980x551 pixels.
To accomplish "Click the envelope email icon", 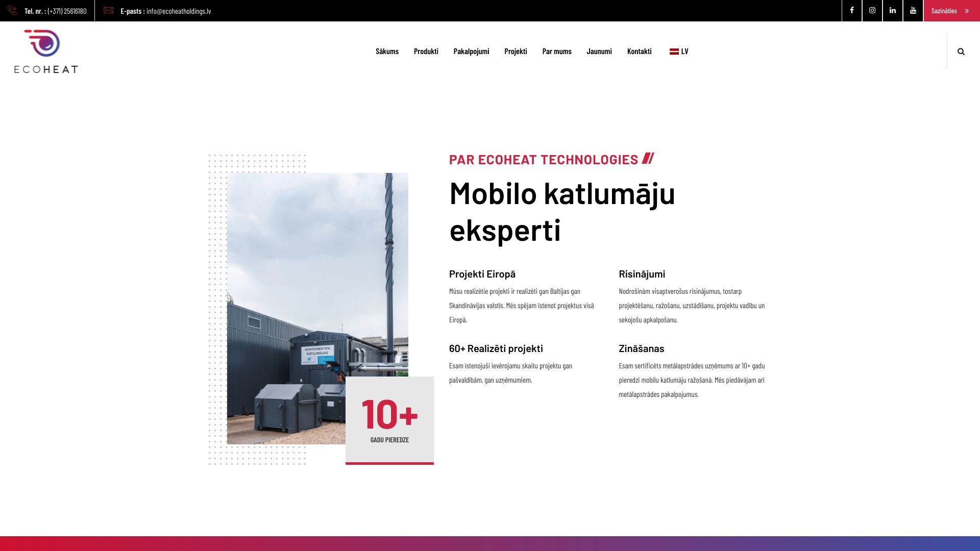I will coord(108,11).
